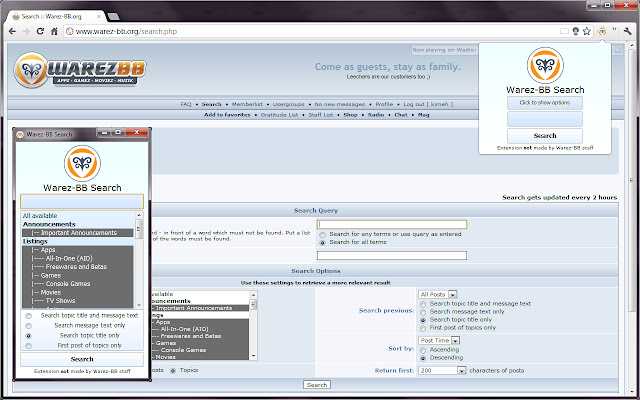Select 'Search message text only' in Warez-BB Search window
Viewport: 640px width, 400px height.
pos(28,326)
